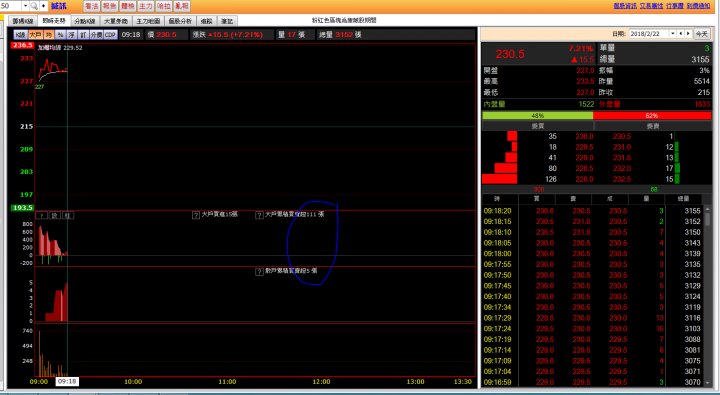Click the 主力 toolbar button
720x395 pixels.
point(146,6)
